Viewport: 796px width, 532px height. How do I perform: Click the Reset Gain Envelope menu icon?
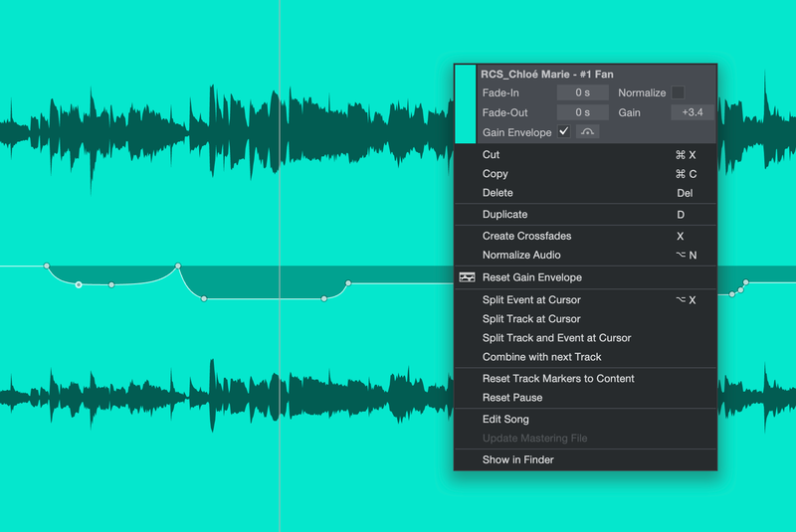[467, 277]
